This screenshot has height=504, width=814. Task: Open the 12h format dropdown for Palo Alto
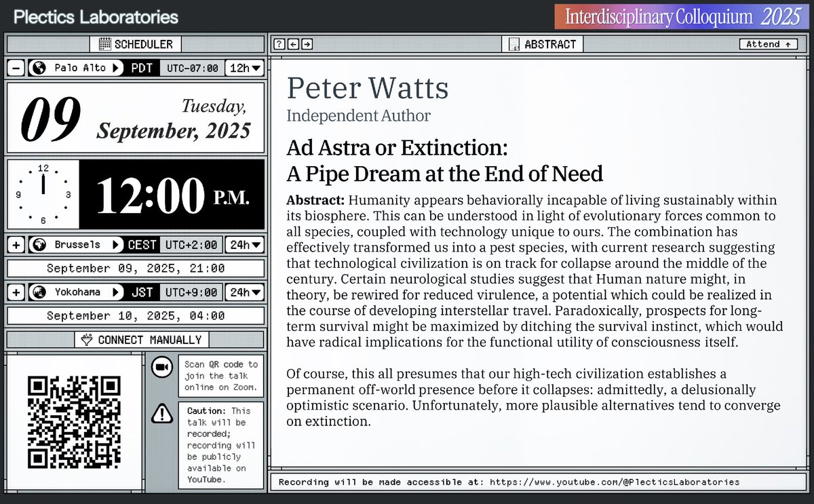pos(245,68)
